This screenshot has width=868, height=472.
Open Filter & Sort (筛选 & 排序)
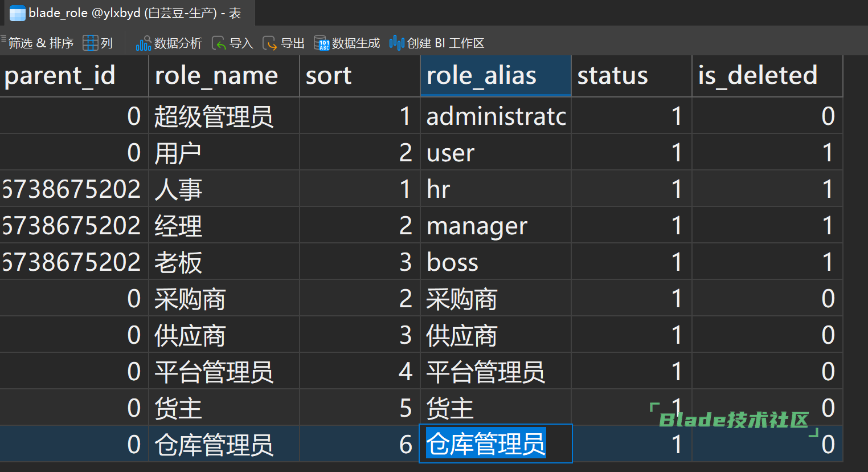(40, 43)
